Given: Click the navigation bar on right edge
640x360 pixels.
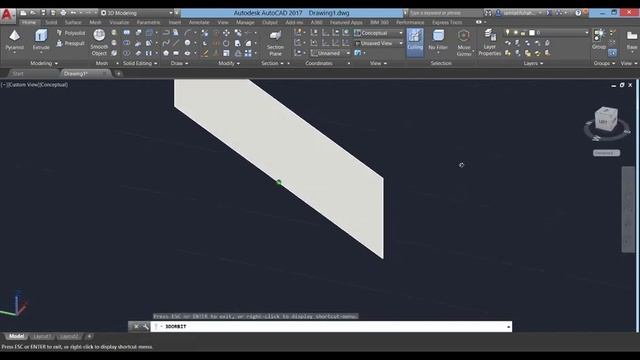Looking at the screenshot, I should (628, 209).
